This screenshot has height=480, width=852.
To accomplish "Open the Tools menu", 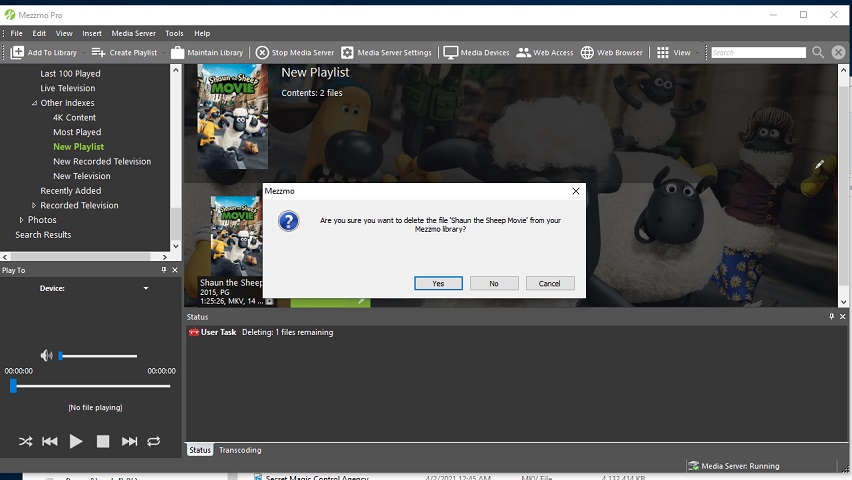I will pyautogui.click(x=174, y=33).
